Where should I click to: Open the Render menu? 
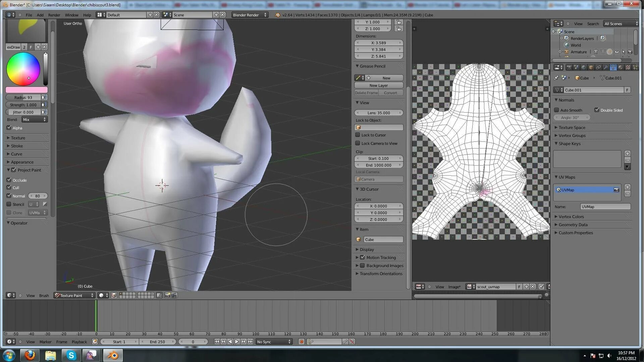click(x=54, y=15)
